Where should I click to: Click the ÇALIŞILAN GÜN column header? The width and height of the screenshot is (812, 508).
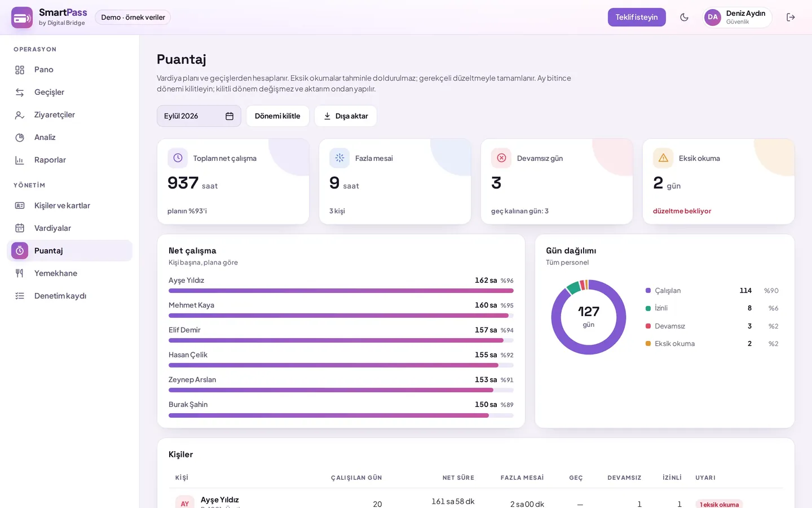pos(356,478)
